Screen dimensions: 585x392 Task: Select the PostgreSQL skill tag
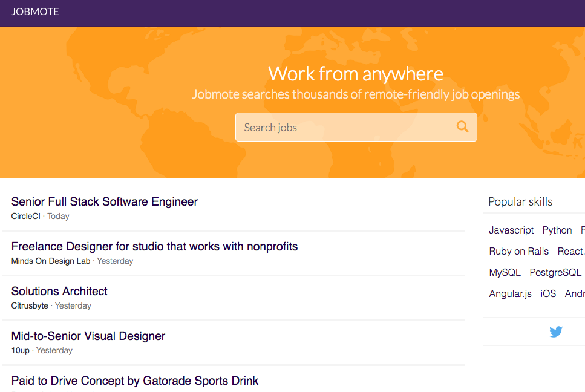pos(555,273)
